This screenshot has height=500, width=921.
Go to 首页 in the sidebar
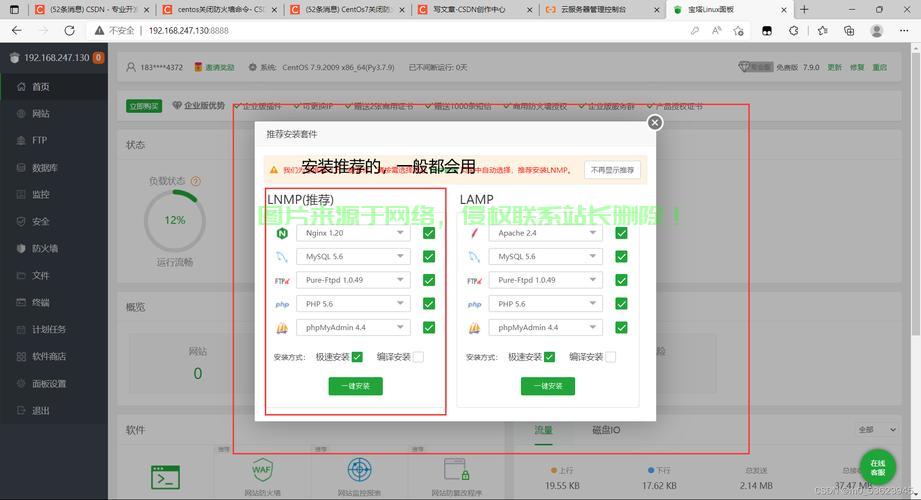click(x=54, y=86)
